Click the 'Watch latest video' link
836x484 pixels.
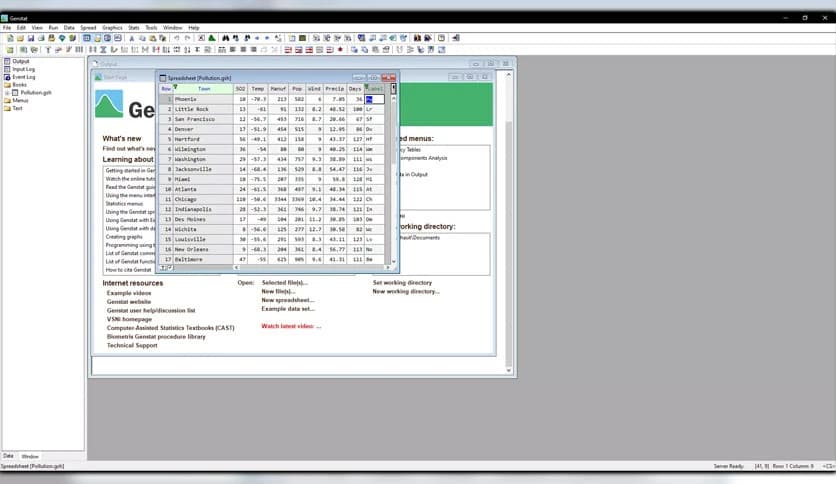pyautogui.click(x=291, y=326)
